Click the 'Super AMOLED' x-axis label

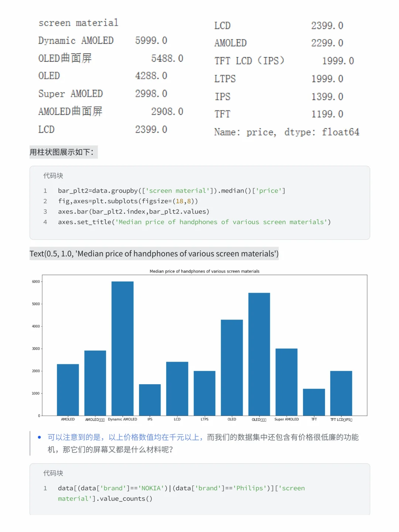pos(286,419)
